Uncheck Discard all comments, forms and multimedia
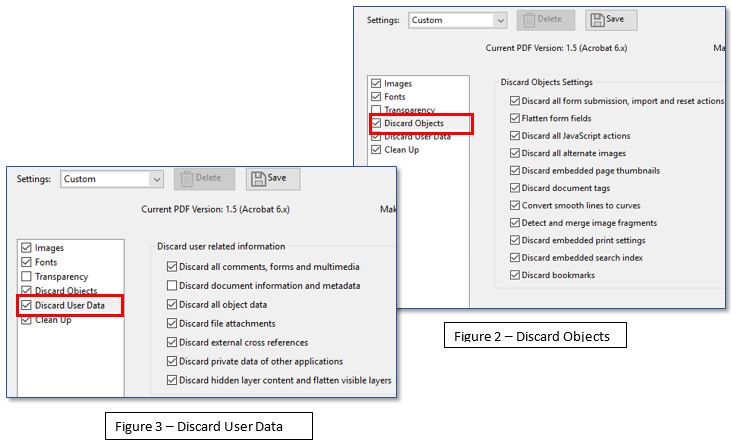 172,267
